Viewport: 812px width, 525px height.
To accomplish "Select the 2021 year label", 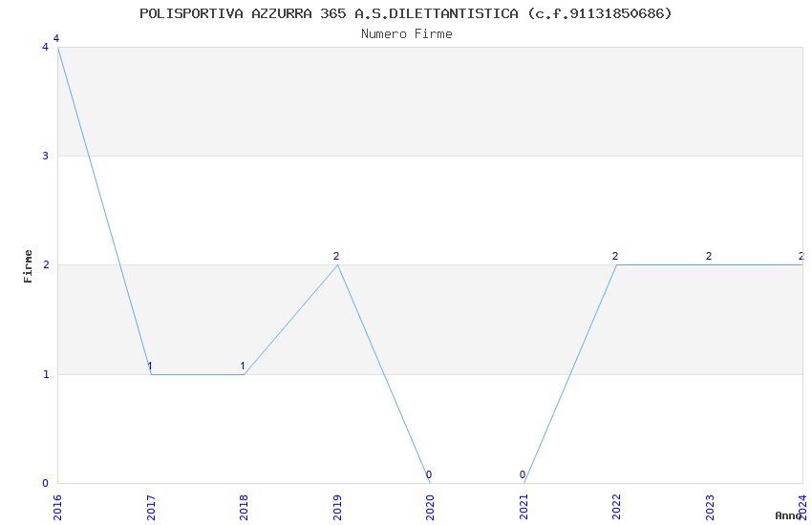I will tap(524, 508).
